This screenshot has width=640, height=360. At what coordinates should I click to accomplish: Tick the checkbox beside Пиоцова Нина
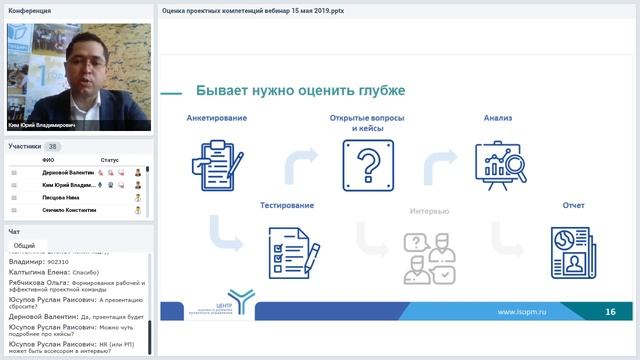click(x=14, y=198)
